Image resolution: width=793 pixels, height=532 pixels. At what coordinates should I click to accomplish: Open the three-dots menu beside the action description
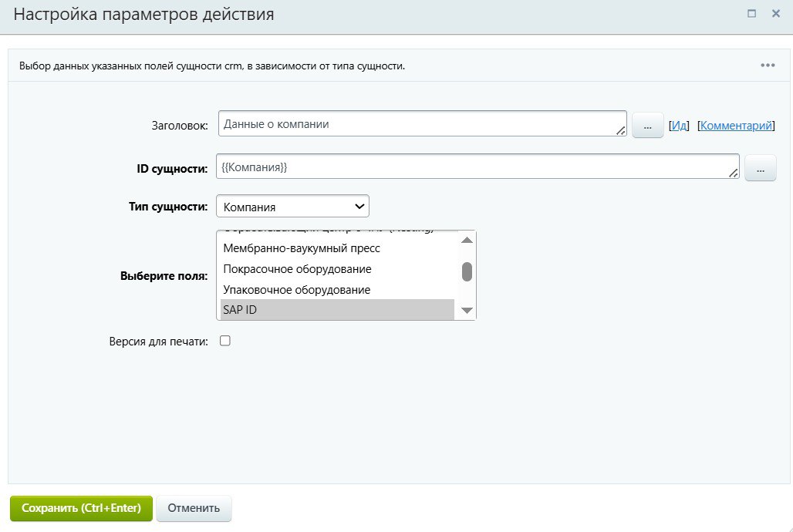(x=768, y=66)
